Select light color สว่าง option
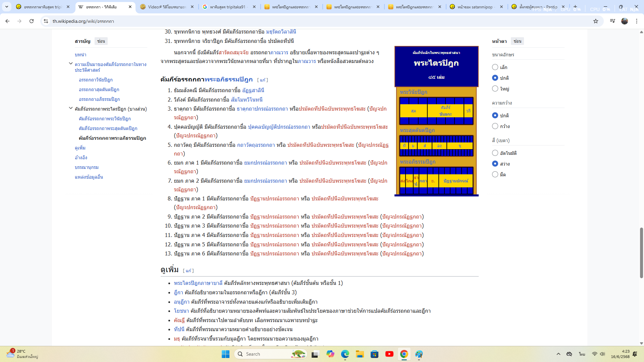The image size is (644, 362). 495,164
